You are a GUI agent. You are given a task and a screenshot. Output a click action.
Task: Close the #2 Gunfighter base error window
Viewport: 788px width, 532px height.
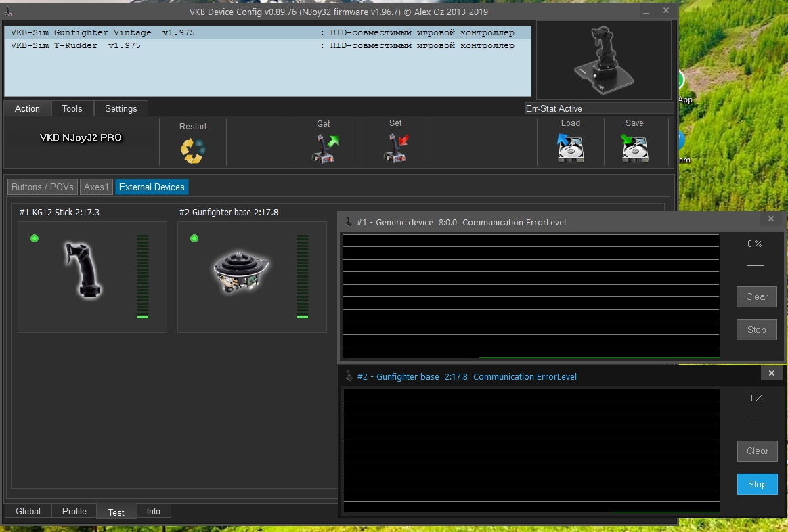click(772, 373)
